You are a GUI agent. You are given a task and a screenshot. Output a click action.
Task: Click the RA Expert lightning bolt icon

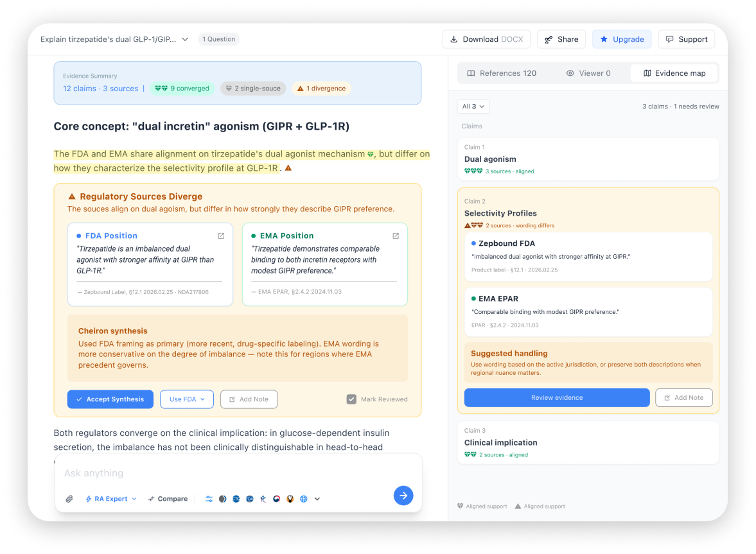point(88,499)
